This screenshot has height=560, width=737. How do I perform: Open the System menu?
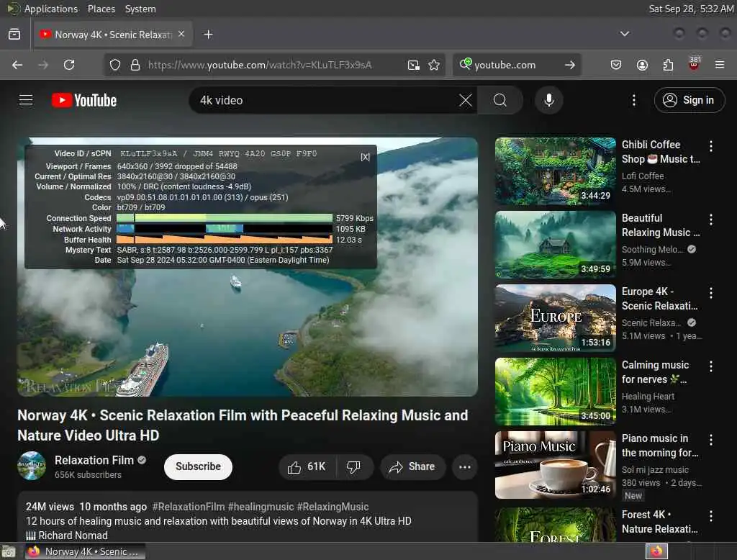pyautogui.click(x=140, y=9)
